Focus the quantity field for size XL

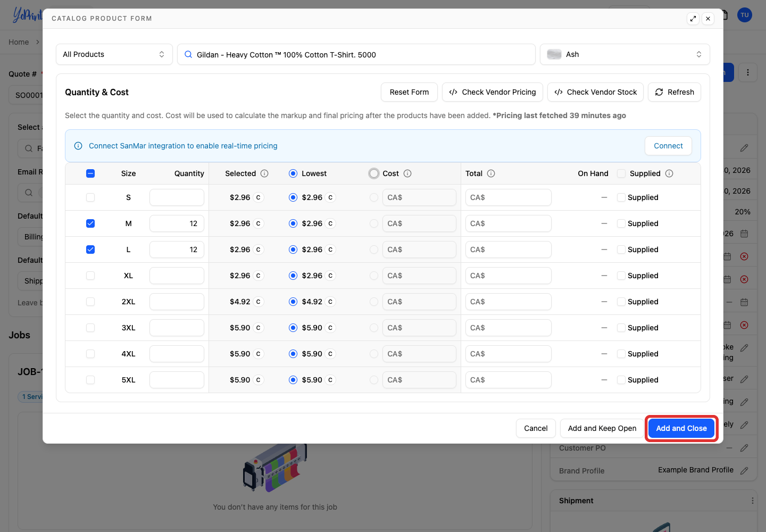(177, 276)
